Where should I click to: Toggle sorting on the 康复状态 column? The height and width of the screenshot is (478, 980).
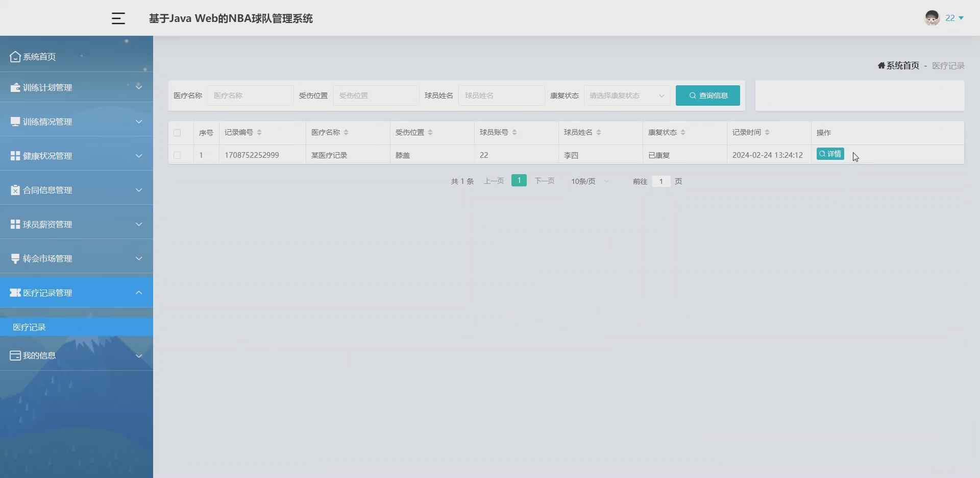click(684, 132)
